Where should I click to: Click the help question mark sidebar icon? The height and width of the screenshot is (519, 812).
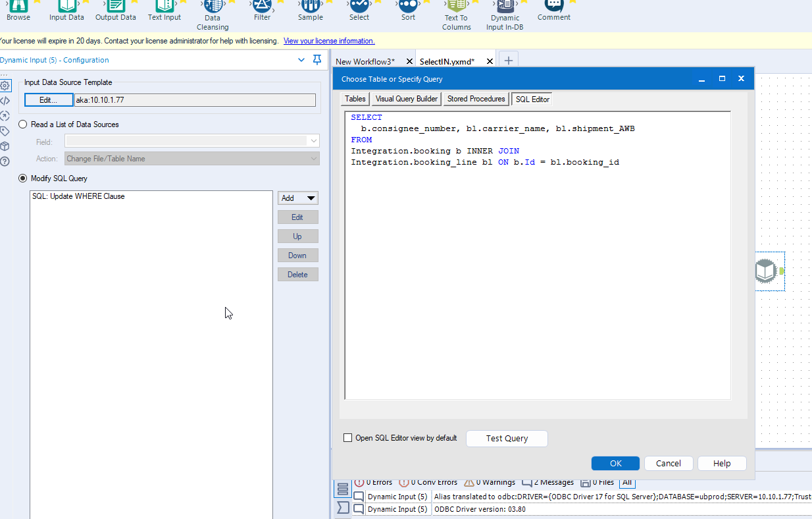(x=5, y=161)
